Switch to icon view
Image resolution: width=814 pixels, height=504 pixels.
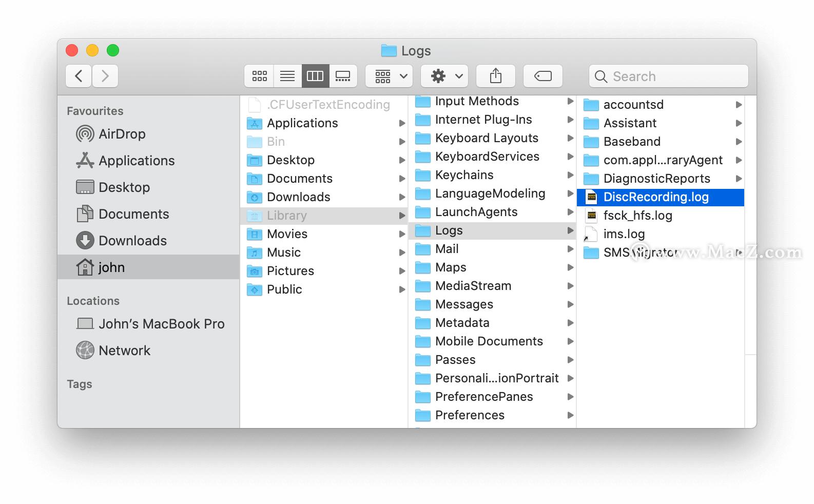[x=259, y=76]
